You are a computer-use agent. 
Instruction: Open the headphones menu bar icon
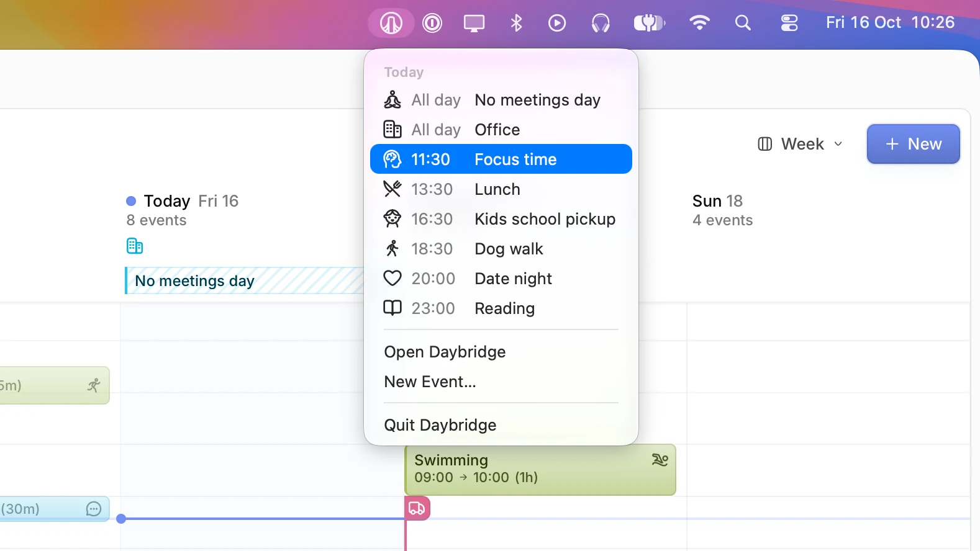(601, 24)
